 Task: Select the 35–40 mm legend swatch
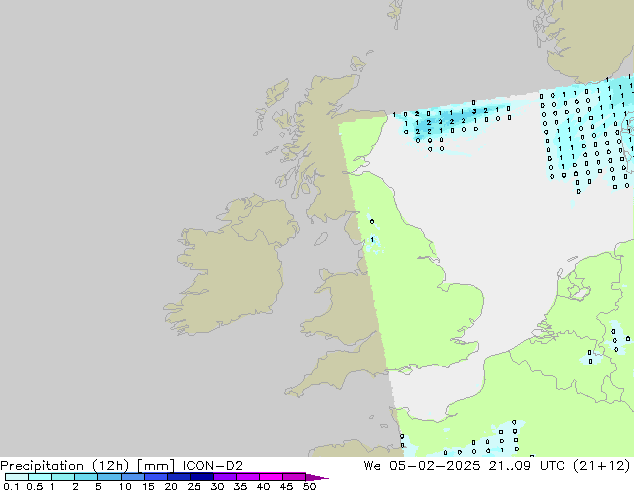[248, 477]
